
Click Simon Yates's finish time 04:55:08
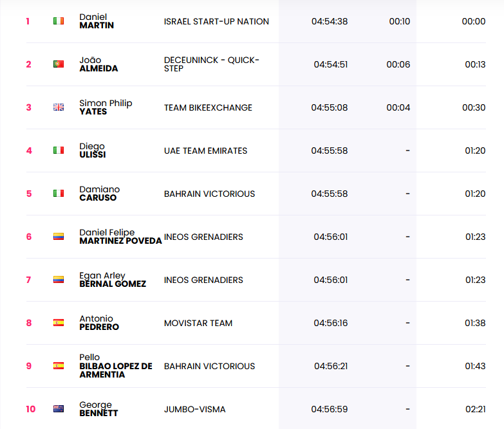click(330, 107)
